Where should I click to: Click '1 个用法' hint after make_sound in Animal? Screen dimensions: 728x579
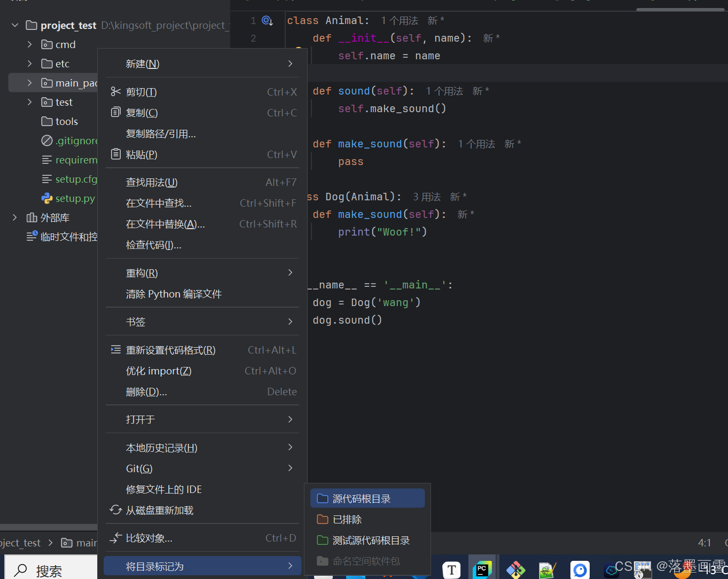pos(476,144)
